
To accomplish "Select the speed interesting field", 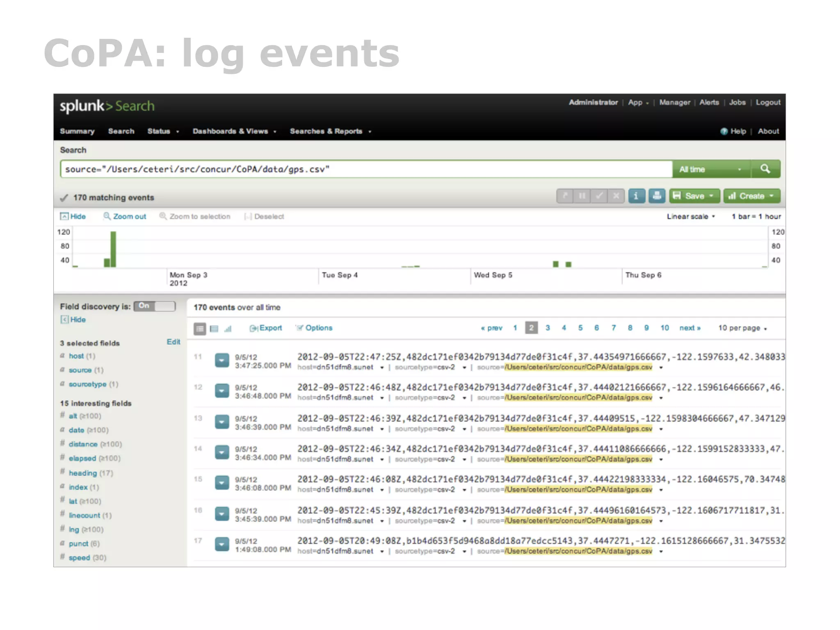I will click(x=79, y=558).
